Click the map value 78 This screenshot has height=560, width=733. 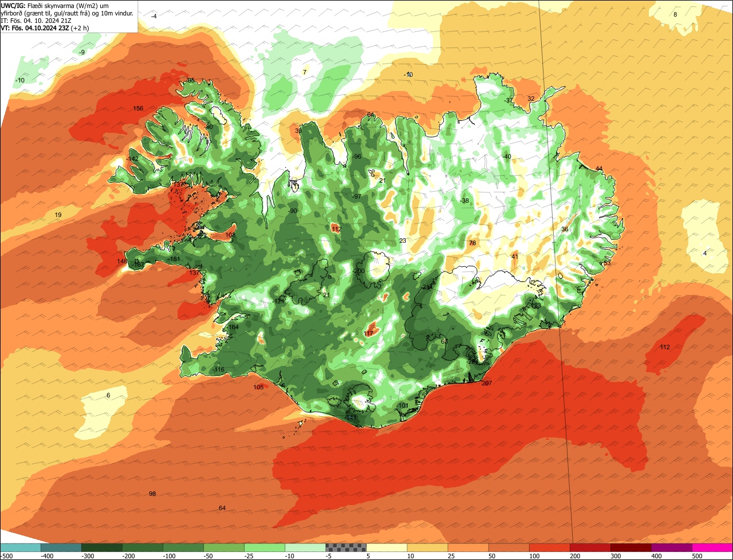tap(472, 243)
